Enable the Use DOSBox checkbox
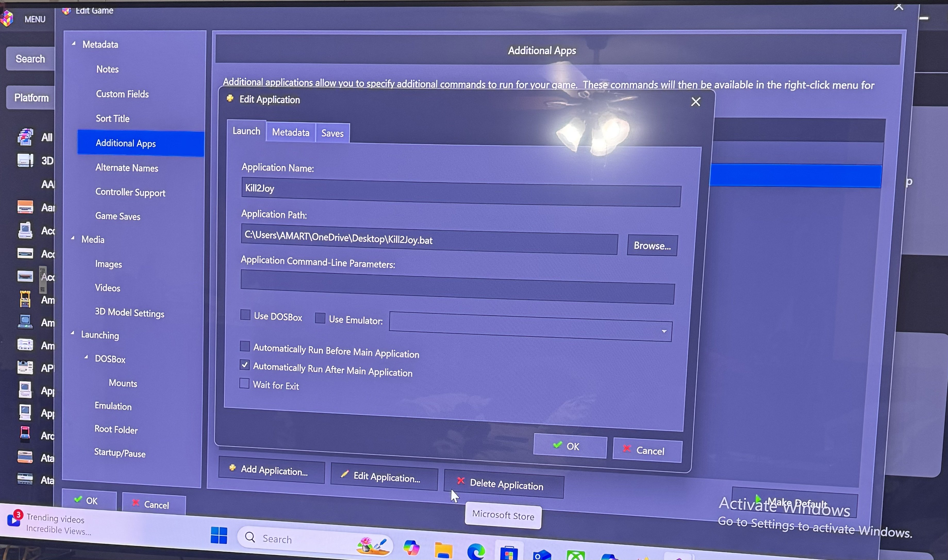 point(245,315)
